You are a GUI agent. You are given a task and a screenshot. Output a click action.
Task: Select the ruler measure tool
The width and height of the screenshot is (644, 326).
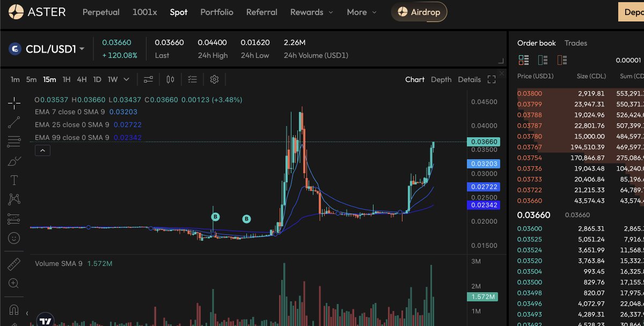click(x=14, y=264)
